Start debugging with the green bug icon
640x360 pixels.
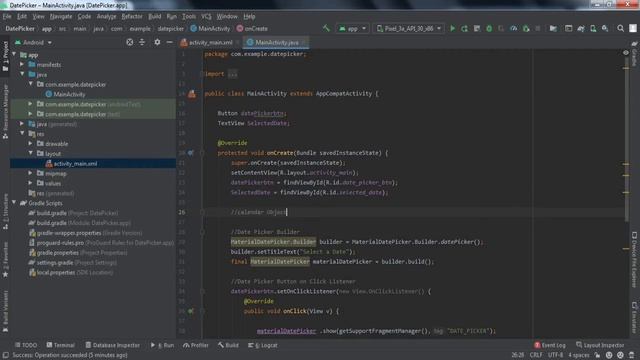point(489,29)
